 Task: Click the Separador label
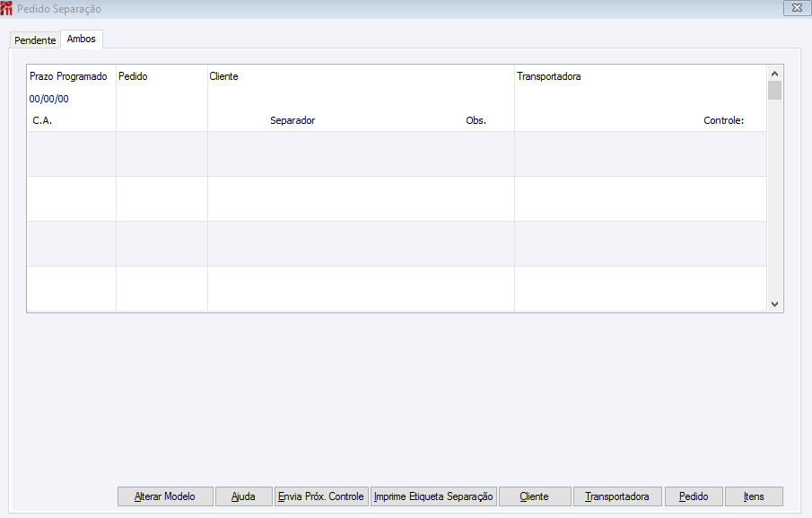(x=292, y=120)
